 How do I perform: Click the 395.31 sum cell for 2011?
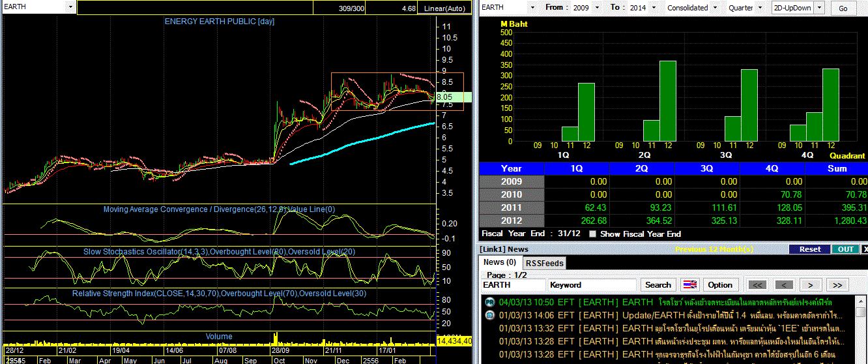click(837, 207)
